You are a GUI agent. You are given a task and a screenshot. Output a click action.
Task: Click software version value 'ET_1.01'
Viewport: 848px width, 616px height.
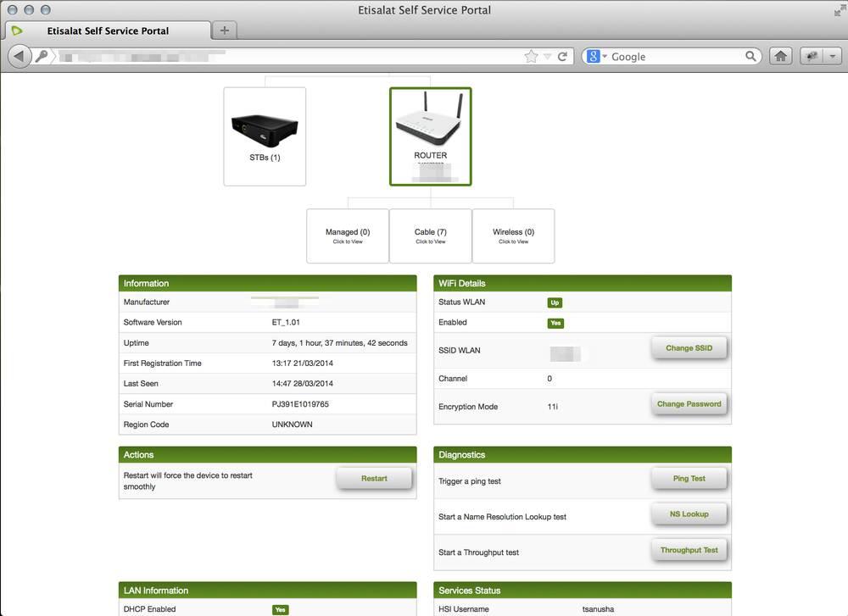coord(286,323)
